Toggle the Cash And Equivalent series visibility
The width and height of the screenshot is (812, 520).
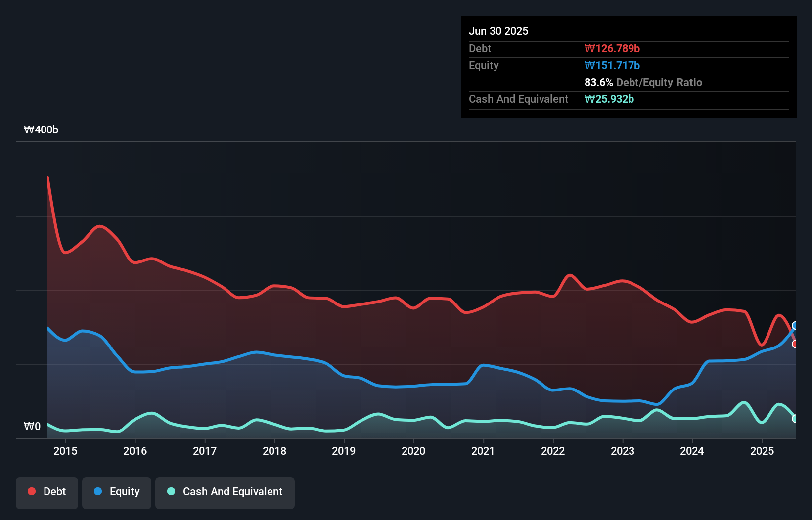tap(225, 492)
